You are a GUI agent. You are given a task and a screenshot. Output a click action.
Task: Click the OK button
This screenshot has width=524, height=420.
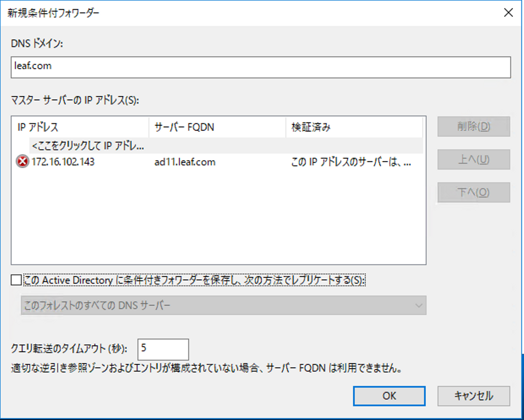pyautogui.click(x=389, y=396)
